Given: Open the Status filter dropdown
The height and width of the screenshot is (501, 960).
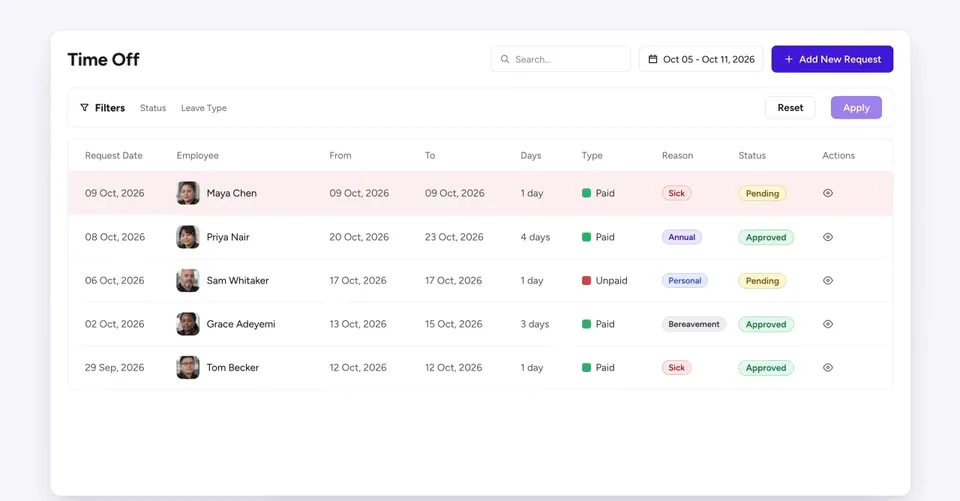Looking at the screenshot, I should (153, 108).
